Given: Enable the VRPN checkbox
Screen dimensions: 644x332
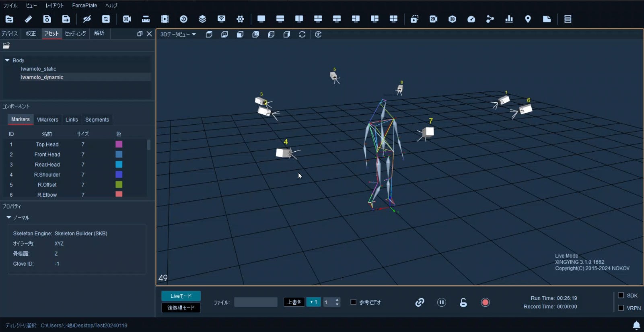Looking at the screenshot, I should [621, 308].
